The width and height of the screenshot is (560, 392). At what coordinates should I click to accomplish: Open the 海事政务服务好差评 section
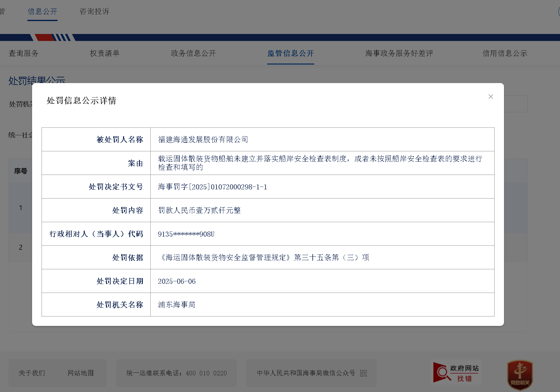point(399,53)
